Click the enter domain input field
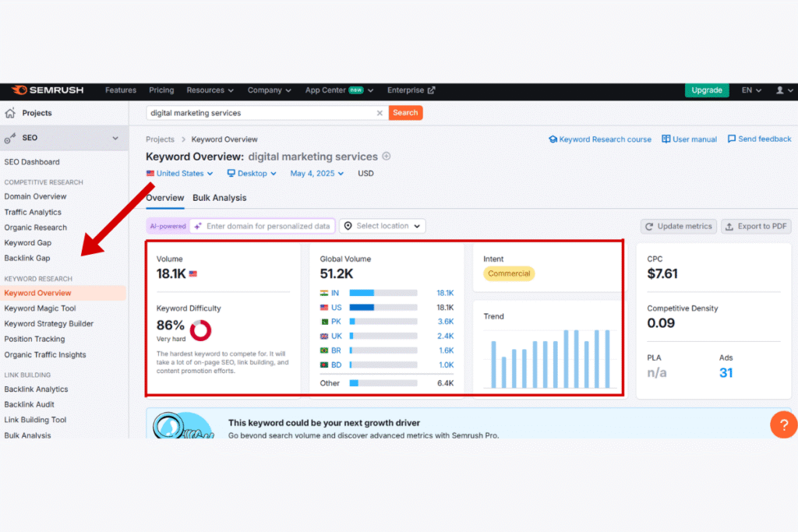 [x=267, y=226]
